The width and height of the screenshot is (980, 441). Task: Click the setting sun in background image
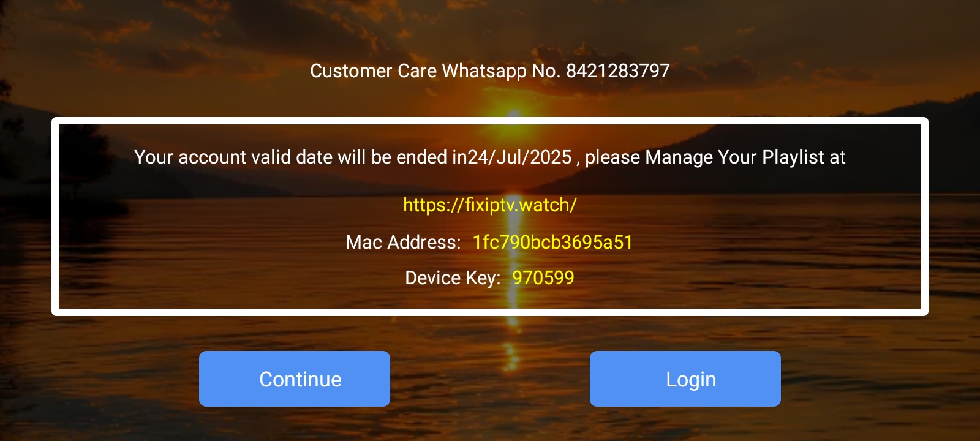coord(514,112)
